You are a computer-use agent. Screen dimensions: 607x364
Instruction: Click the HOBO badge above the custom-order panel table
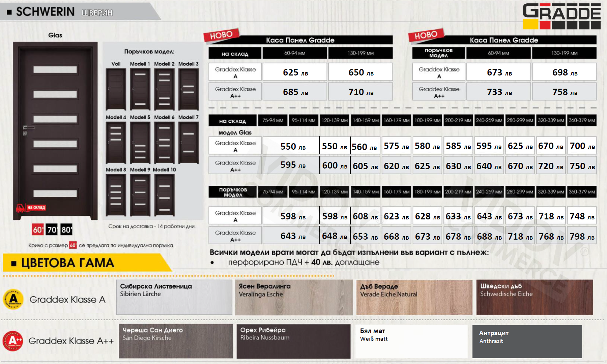(426, 35)
